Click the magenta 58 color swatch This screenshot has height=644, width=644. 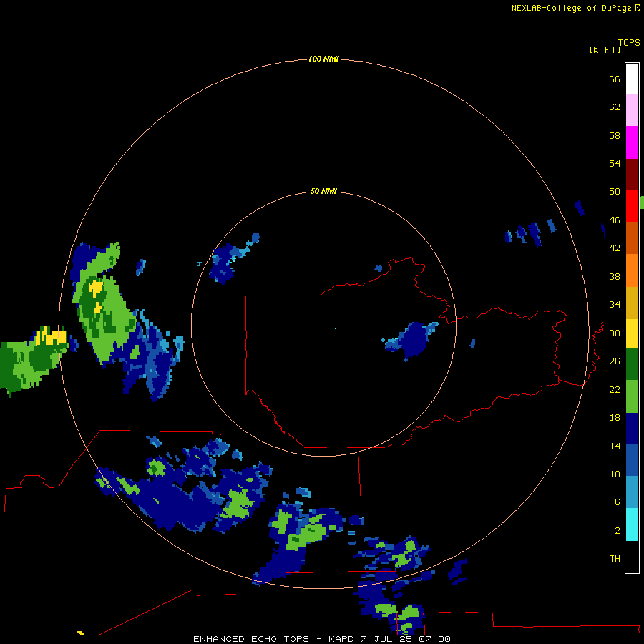click(632, 142)
